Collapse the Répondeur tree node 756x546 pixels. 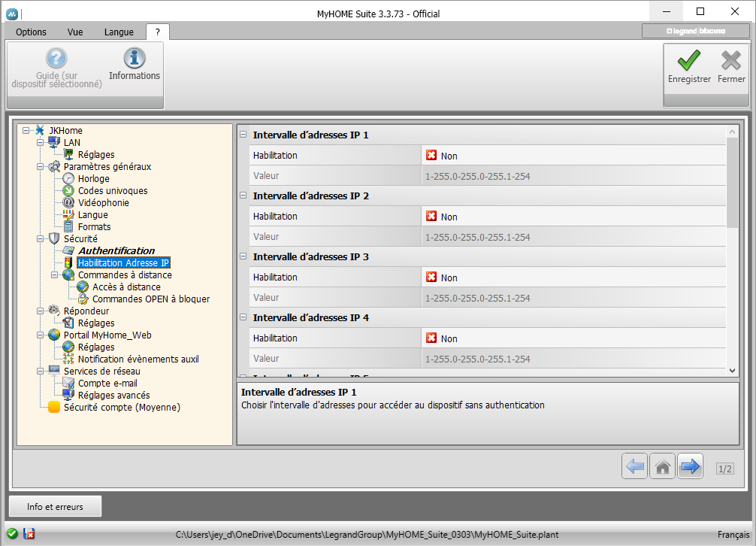pyautogui.click(x=41, y=311)
